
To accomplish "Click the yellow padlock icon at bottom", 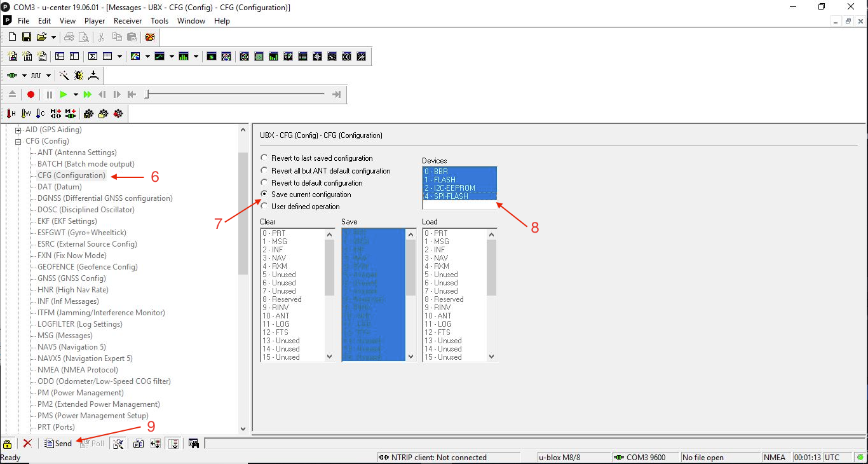I will pos(8,444).
